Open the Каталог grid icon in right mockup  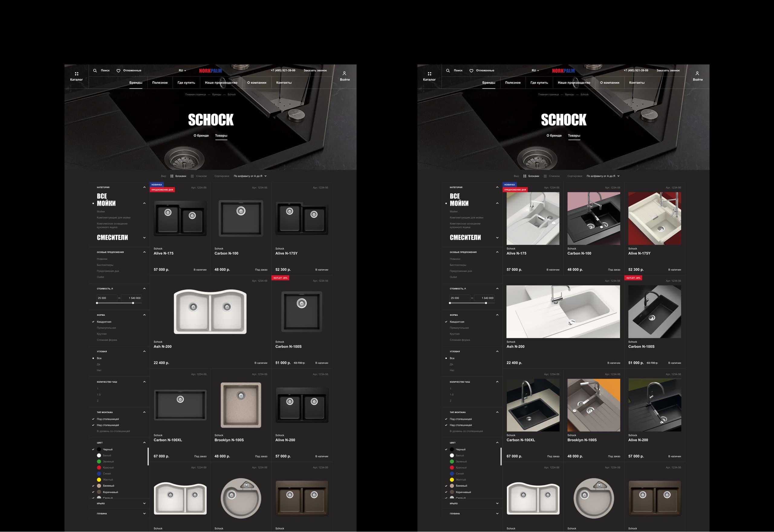click(x=429, y=74)
